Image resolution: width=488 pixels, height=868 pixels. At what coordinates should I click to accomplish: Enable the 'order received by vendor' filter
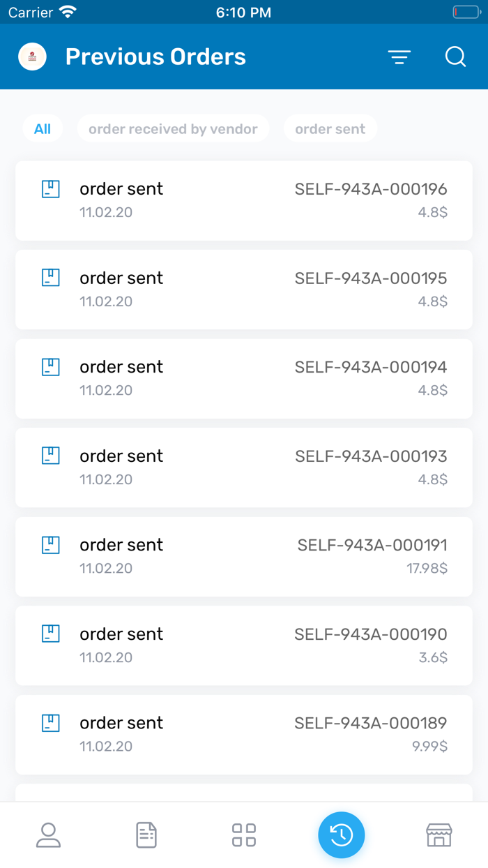(173, 128)
